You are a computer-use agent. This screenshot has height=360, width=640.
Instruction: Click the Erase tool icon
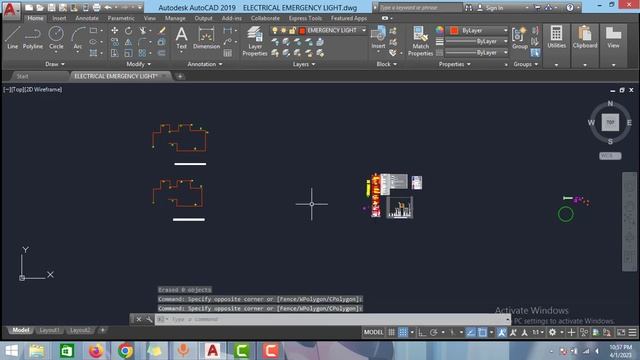(x=162, y=31)
